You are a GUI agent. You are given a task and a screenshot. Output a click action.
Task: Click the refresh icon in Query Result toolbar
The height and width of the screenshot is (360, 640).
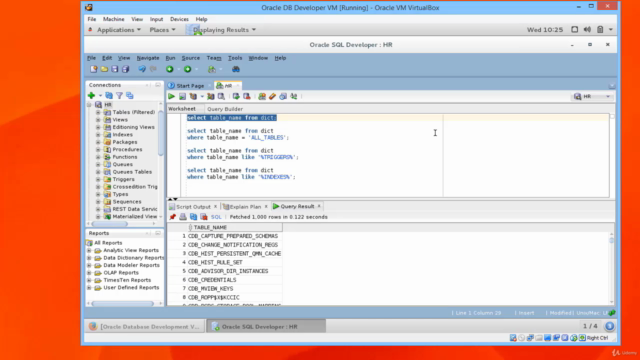click(193, 217)
